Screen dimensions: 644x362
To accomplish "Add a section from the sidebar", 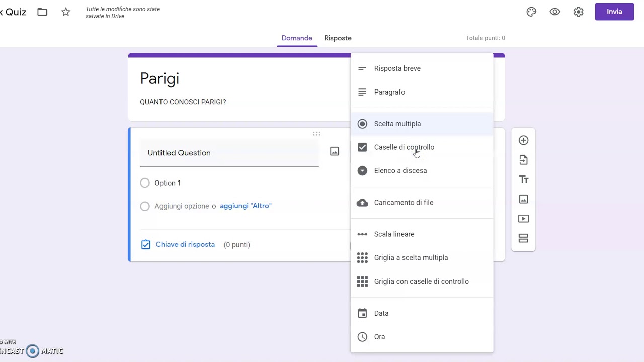I will click(x=523, y=238).
